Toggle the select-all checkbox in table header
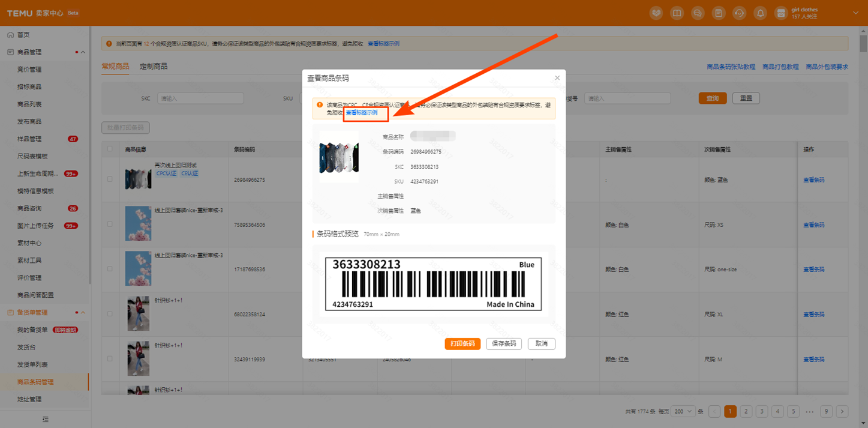Image resolution: width=868 pixels, height=428 pixels. (x=110, y=149)
